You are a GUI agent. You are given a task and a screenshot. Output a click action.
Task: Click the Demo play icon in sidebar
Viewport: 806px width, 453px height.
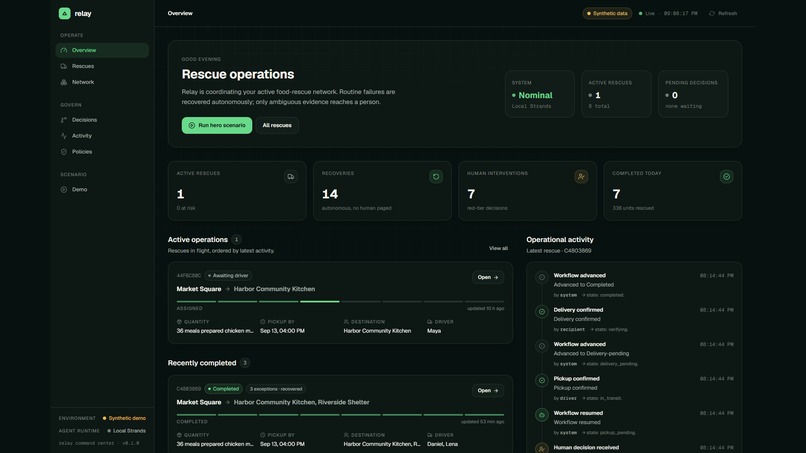click(64, 189)
